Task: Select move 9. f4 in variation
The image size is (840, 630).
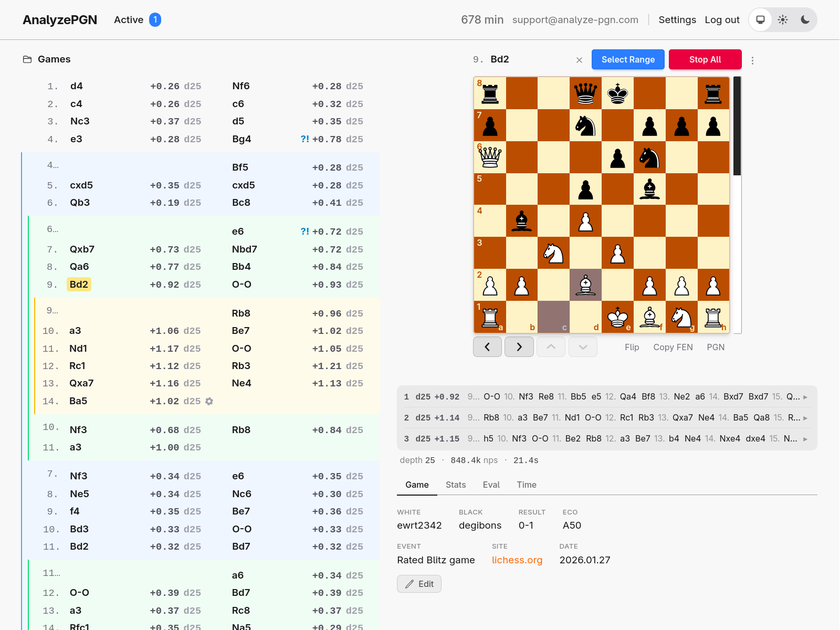Action: click(75, 511)
